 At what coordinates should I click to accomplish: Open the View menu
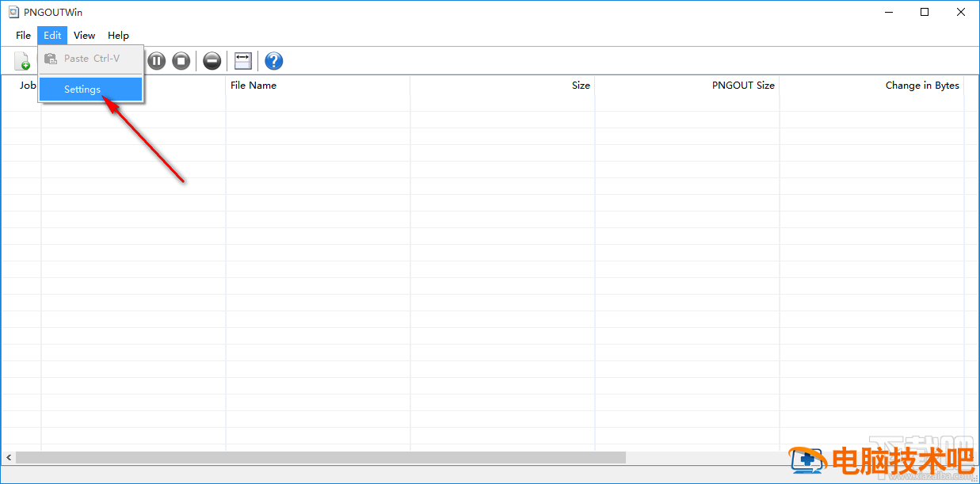click(x=84, y=35)
